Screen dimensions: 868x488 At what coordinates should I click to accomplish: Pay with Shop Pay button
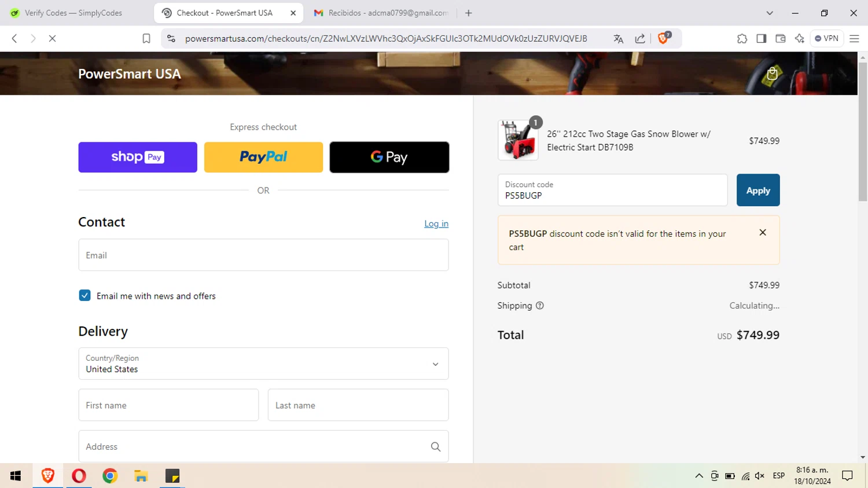coord(138,157)
